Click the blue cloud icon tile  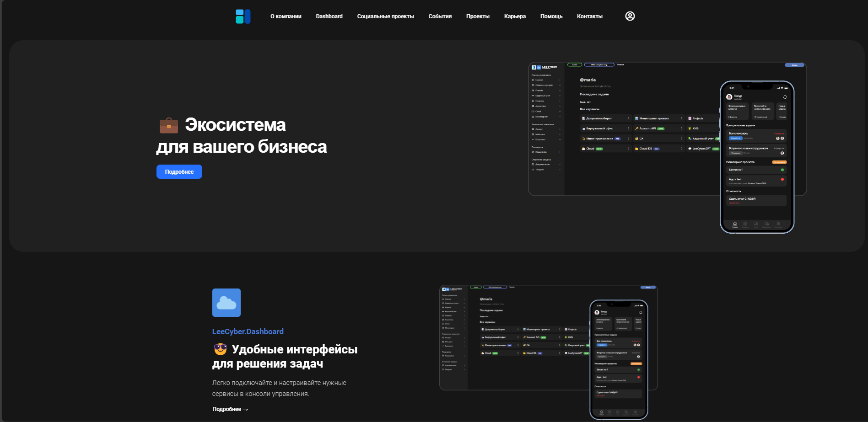tap(226, 303)
